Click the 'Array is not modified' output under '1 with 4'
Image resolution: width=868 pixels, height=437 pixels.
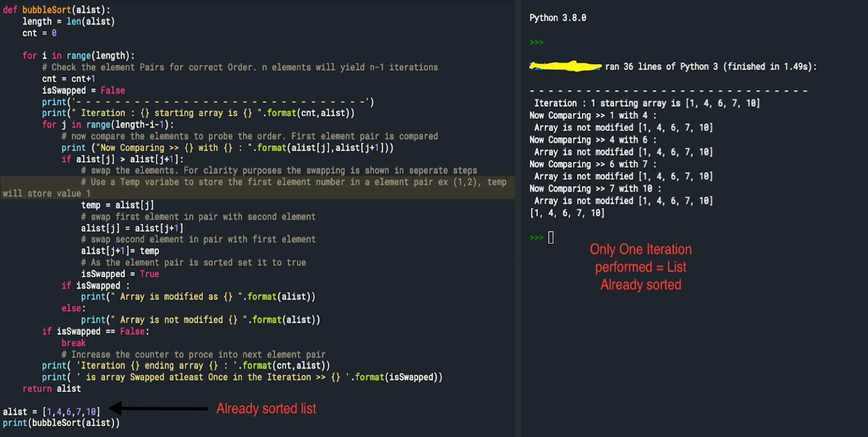pos(623,128)
